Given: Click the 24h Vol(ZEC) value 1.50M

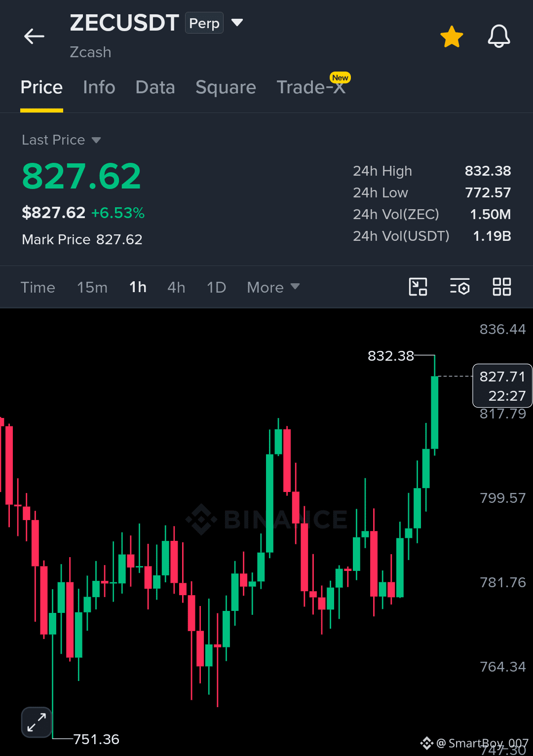Looking at the screenshot, I should [x=490, y=215].
